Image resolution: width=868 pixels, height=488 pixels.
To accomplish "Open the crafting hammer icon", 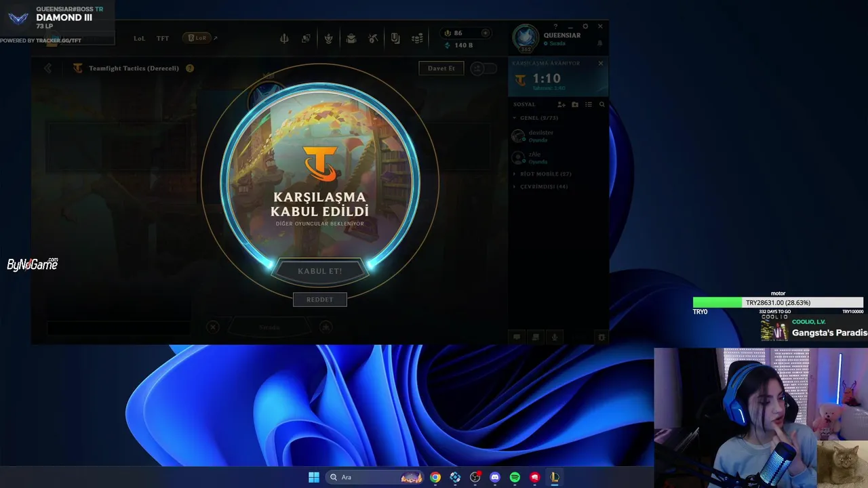I will click(373, 39).
